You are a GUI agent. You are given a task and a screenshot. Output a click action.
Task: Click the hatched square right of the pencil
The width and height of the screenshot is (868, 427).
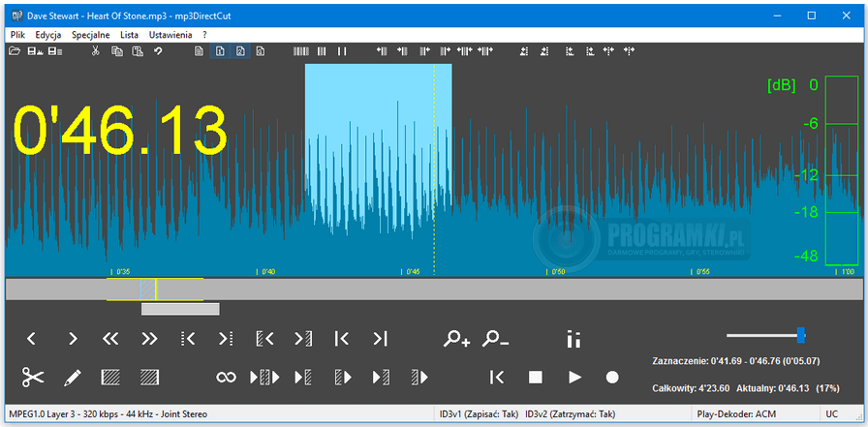click(110, 378)
